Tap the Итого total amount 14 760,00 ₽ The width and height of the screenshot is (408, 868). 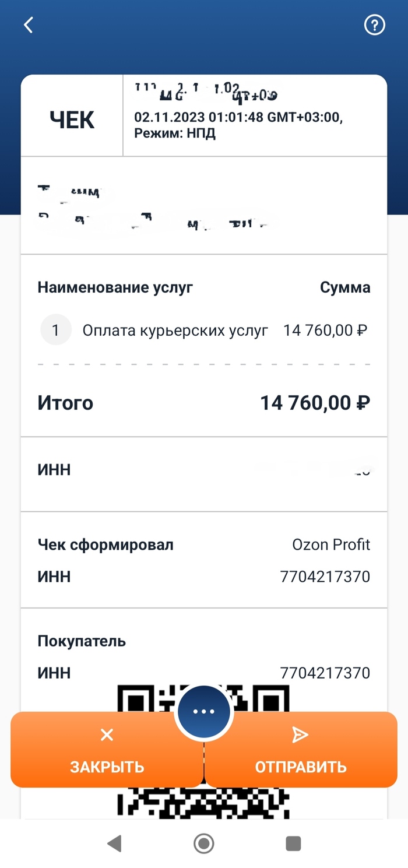[x=315, y=403]
